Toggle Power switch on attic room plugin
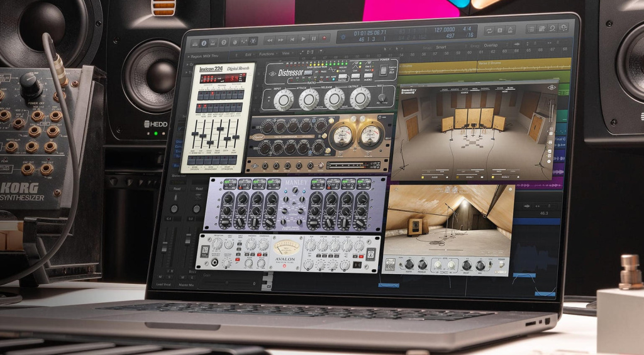This screenshot has height=355, width=644. (502, 265)
